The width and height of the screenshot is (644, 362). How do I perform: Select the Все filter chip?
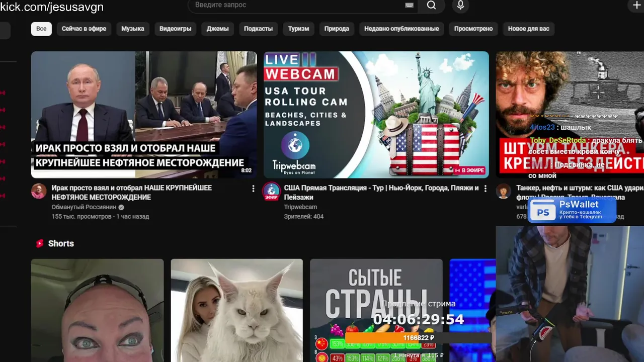point(41,29)
